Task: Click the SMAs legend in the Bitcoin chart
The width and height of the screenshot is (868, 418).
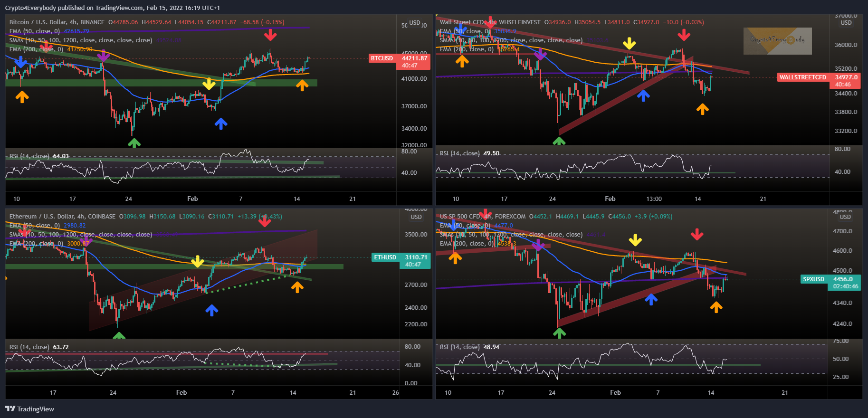Action: (81, 40)
